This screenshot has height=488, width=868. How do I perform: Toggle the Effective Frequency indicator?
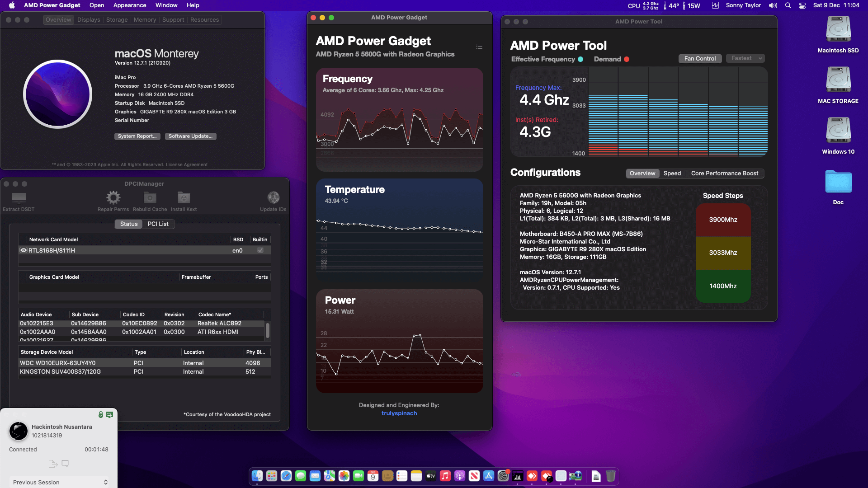pyautogui.click(x=580, y=59)
